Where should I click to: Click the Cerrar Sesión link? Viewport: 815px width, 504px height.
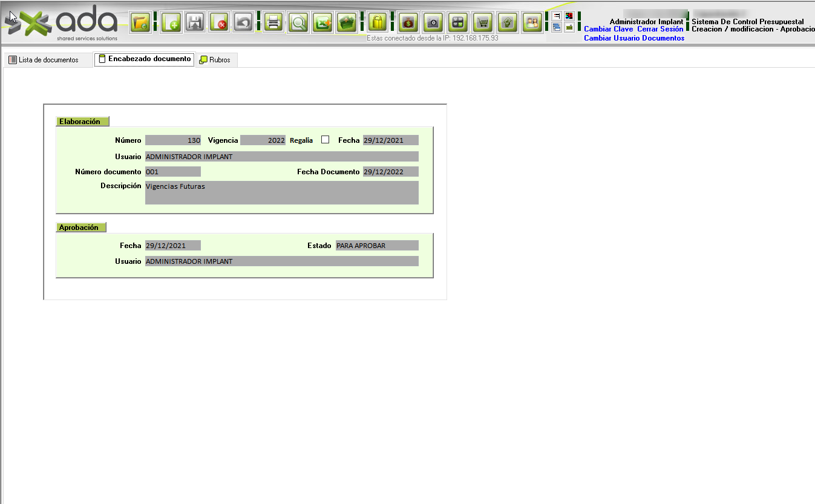pyautogui.click(x=660, y=29)
